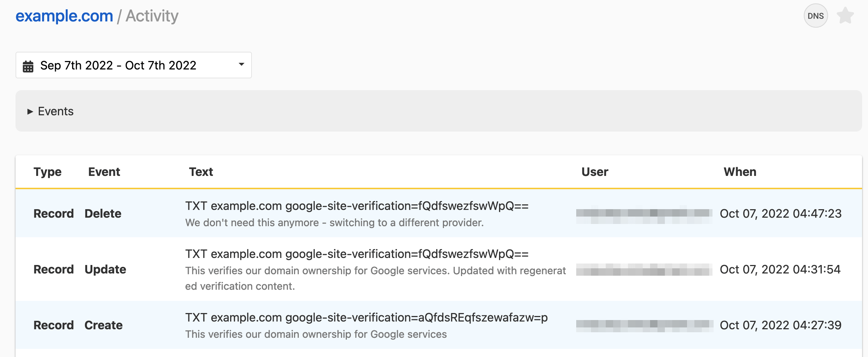Click the When column header
The height and width of the screenshot is (357, 868).
tap(740, 172)
